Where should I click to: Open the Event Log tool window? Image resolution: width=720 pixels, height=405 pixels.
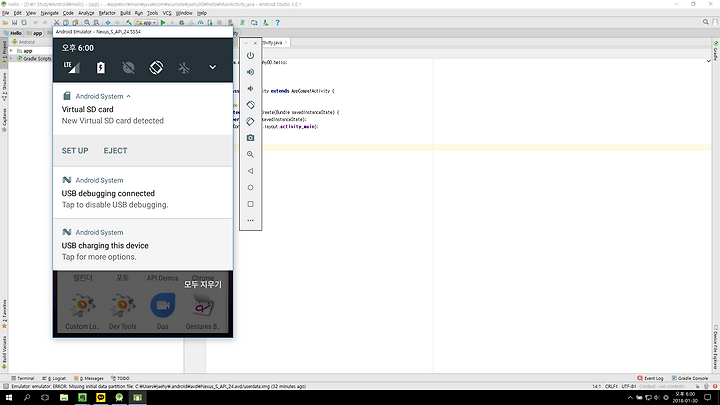(650, 378)
